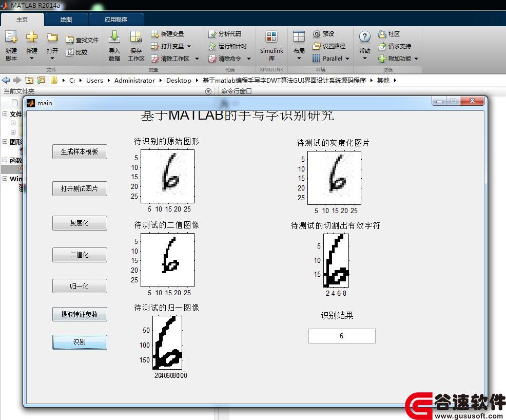Expand the Open (打开) dropdown arrow
This screenshot has height=420, width=506.
[x=52, y=59]
